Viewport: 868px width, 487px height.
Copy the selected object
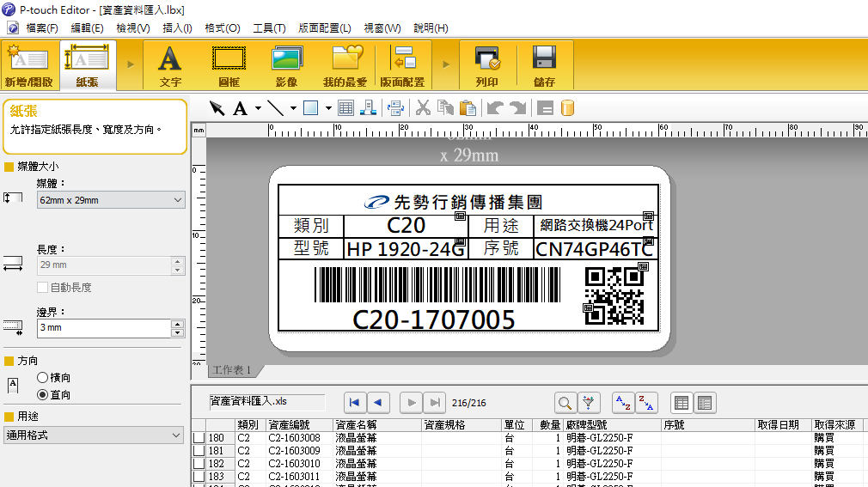point(446,108)
